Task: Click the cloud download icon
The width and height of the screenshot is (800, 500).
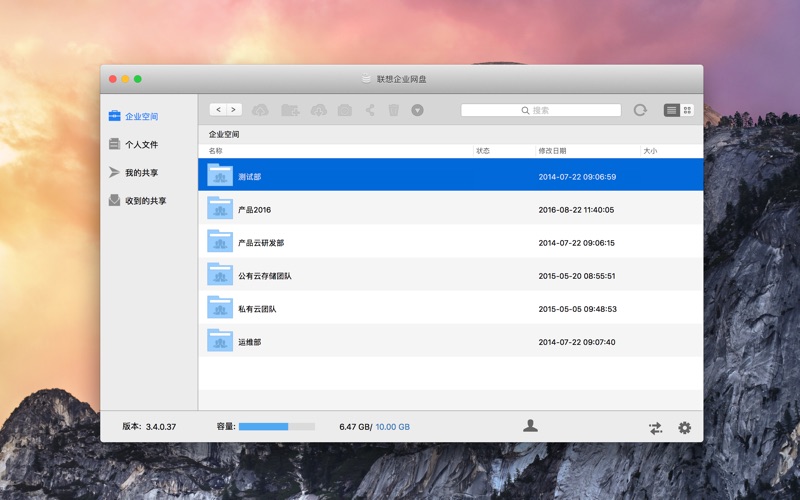Action: (319, 110)
